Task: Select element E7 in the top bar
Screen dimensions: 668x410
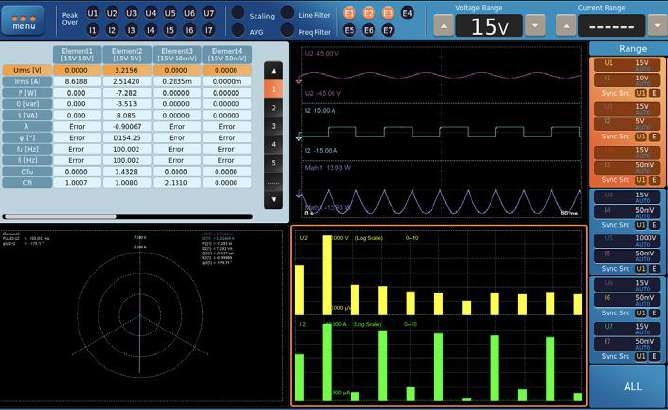Action: point(388,30)
